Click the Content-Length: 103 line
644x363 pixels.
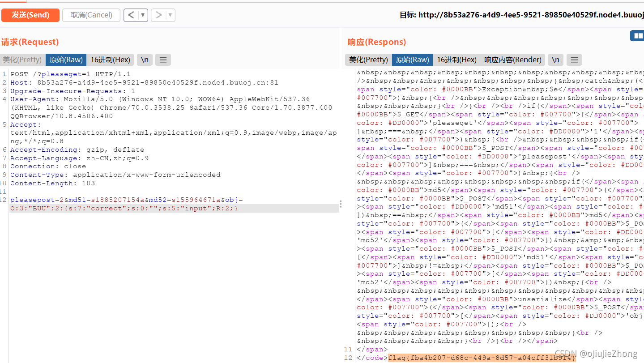pos(52,183)
